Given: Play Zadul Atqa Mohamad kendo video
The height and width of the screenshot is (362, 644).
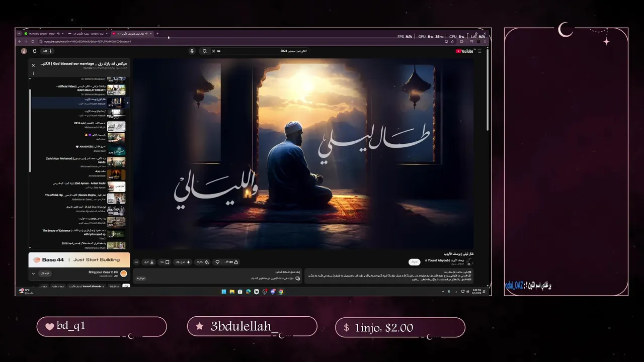Looking at the screenshot, I should click(78, 161).
